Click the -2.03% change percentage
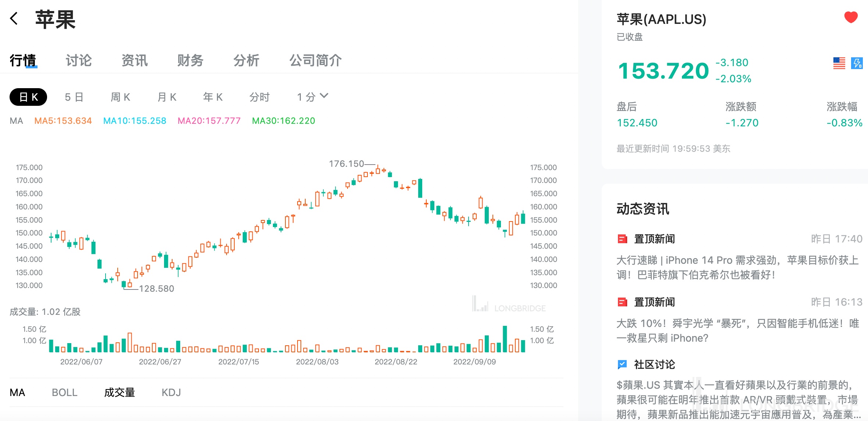Viewport: 868px width, 421px height. click(x=733, y=79)
